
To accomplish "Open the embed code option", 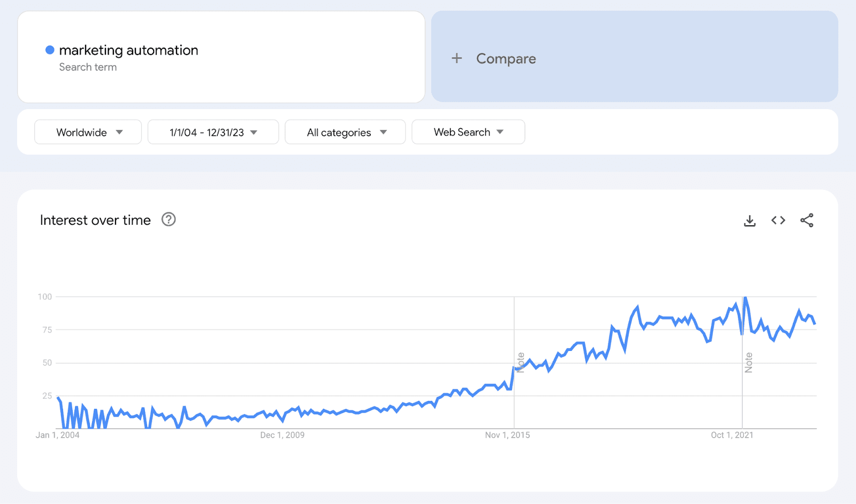I will 778,220.
